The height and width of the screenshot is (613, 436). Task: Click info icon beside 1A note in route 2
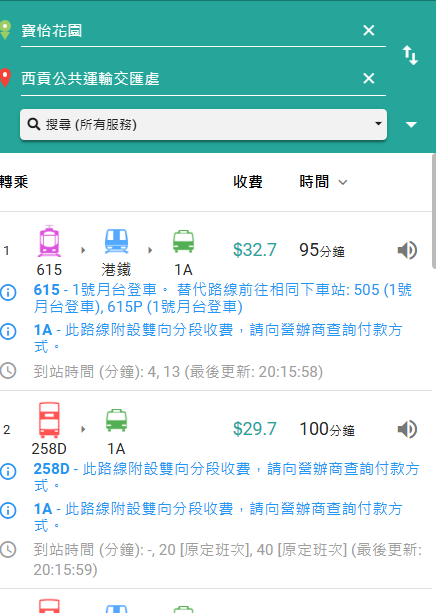point(8,511)
